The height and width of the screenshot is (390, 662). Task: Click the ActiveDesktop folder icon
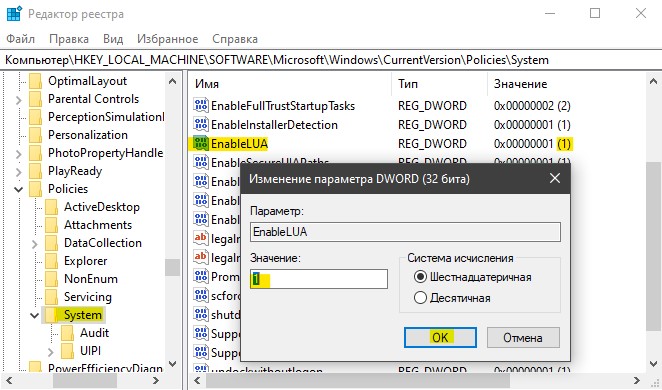click(x=52, y=207)
